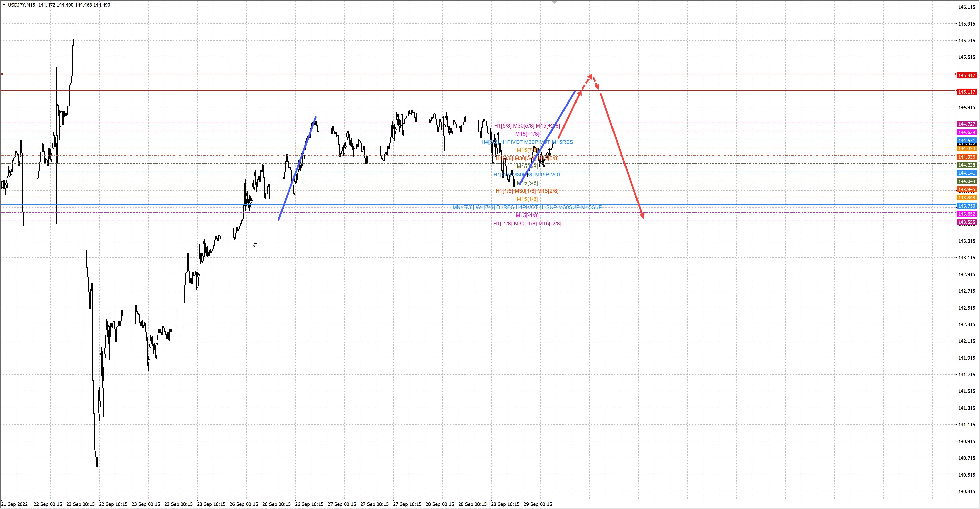Click the MN1[7/8] W1[7/8] D1RES H4PIVOT label
This screenshot has width=980, height=509.
(527, 207)
